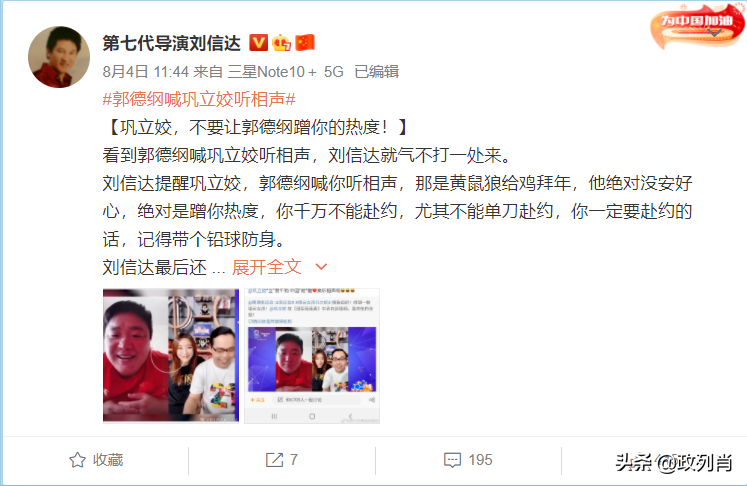Screen dimensions: 747x486
Task: Click the orange V verification badge
Action: (x=259, y=43)
